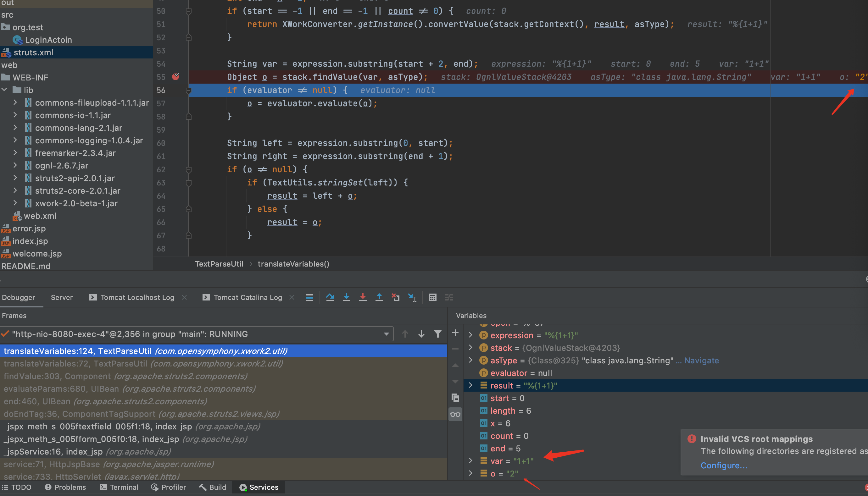
Task: Click Step Over debugger icon
Action: click(330, 297)
